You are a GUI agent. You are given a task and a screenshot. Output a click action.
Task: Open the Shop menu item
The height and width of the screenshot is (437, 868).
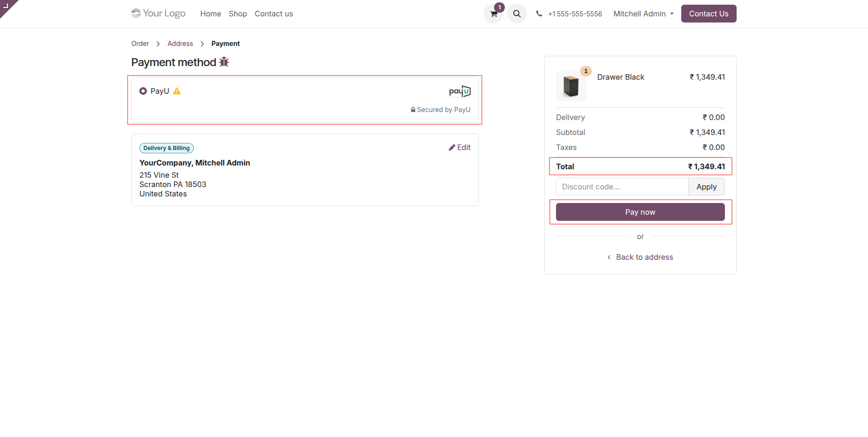click(238, 14)
